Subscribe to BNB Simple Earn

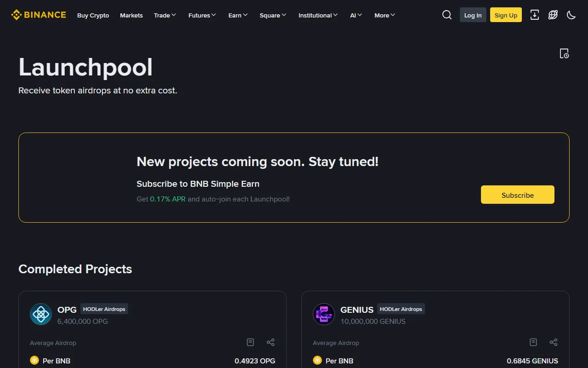pos(518,195)
